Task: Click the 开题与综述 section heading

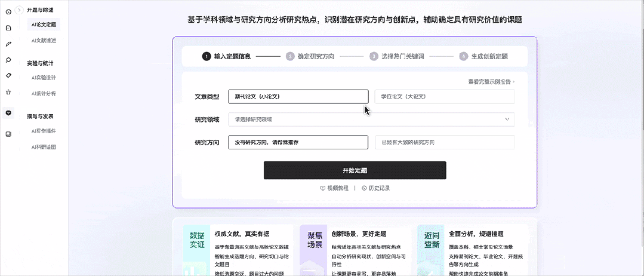Action: pos(40,10)
